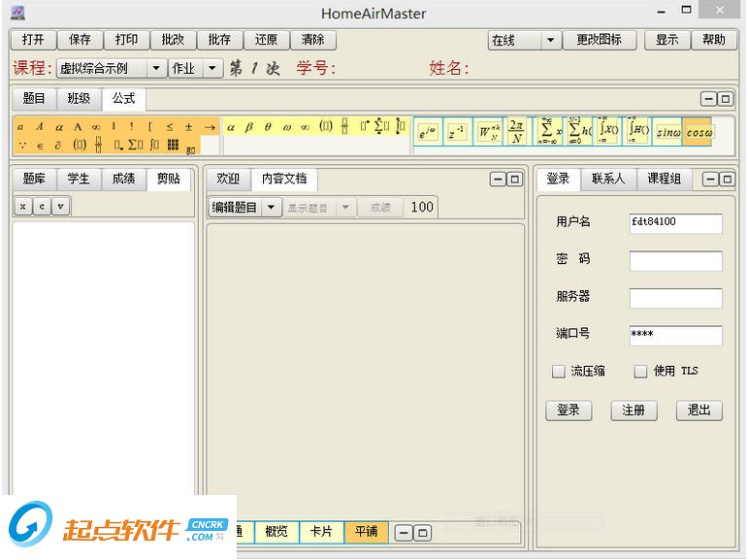Select the integral template in orange palette

154,145
